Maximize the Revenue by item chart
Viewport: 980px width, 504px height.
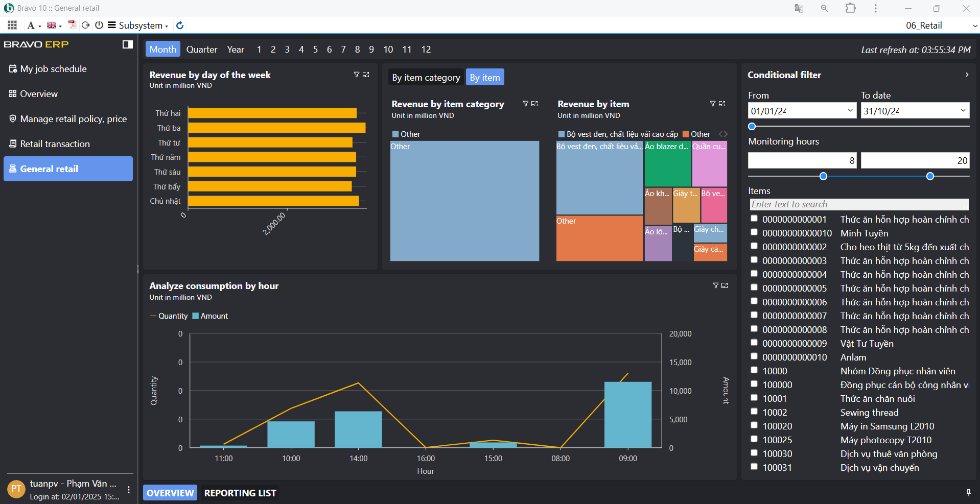tap(722, 104)
